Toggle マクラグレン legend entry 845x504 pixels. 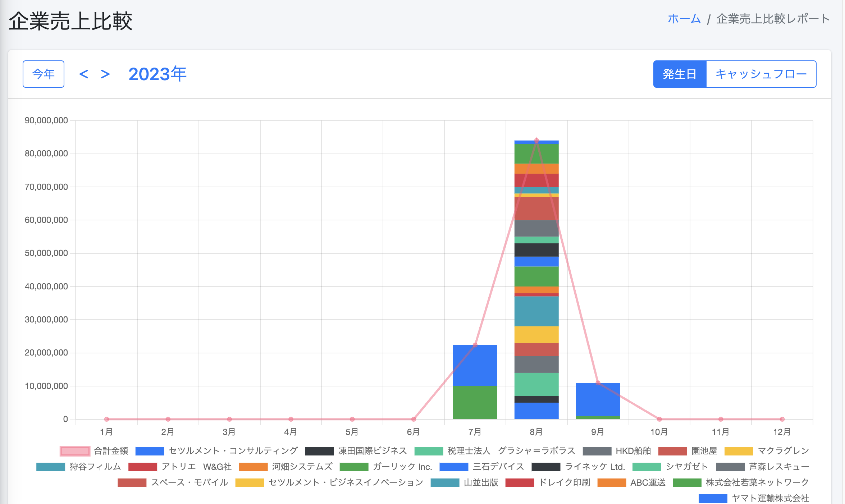767,451
